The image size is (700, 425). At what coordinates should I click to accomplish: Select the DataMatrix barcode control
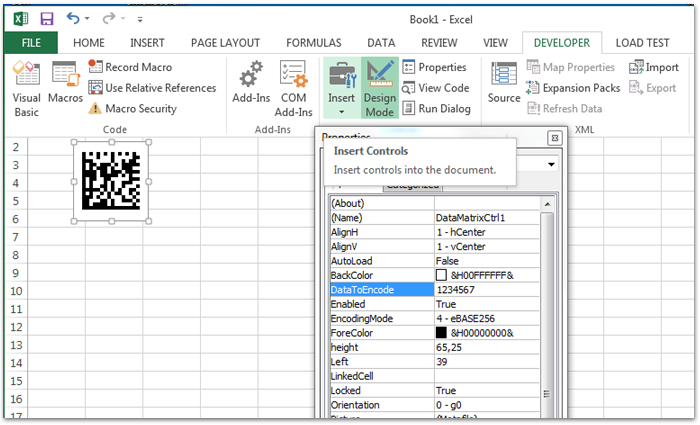[x=111, y=181]
